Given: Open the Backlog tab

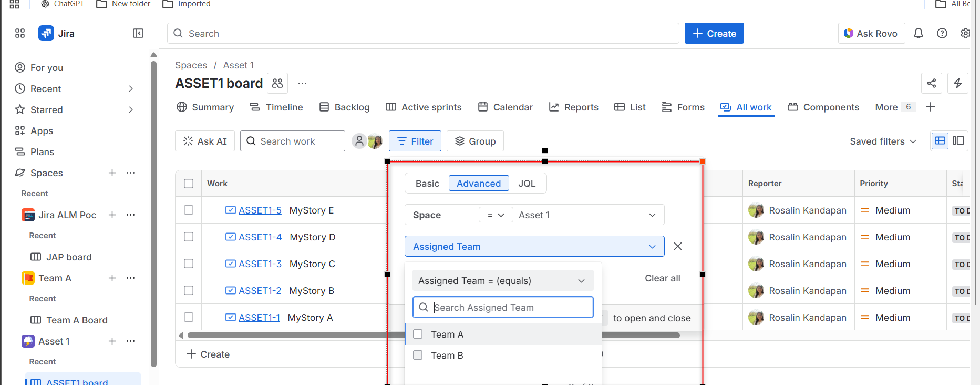Looking at the screenshot, I should tap(345, 107).
